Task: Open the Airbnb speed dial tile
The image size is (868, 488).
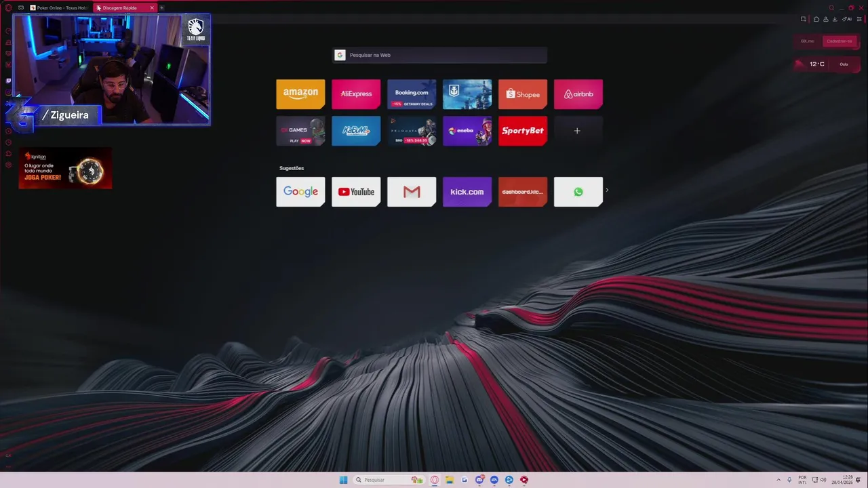Action: point(578,94)
